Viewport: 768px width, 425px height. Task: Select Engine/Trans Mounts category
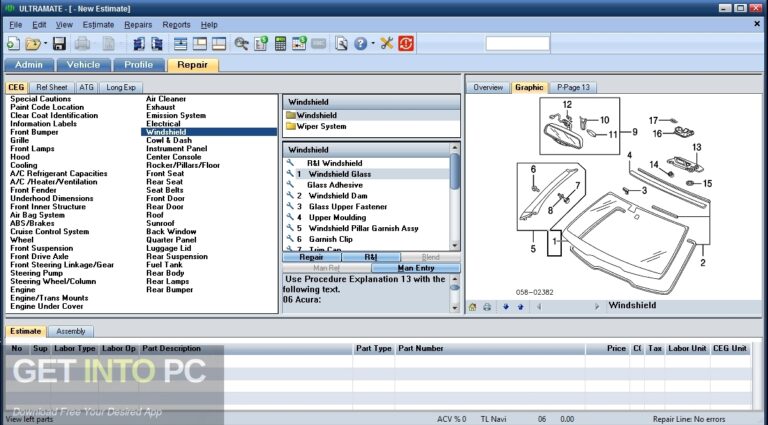point(49,298)
